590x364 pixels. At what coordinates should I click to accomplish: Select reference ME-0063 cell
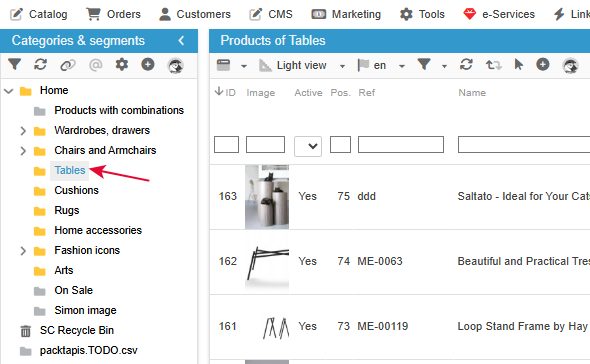(380, 261)
